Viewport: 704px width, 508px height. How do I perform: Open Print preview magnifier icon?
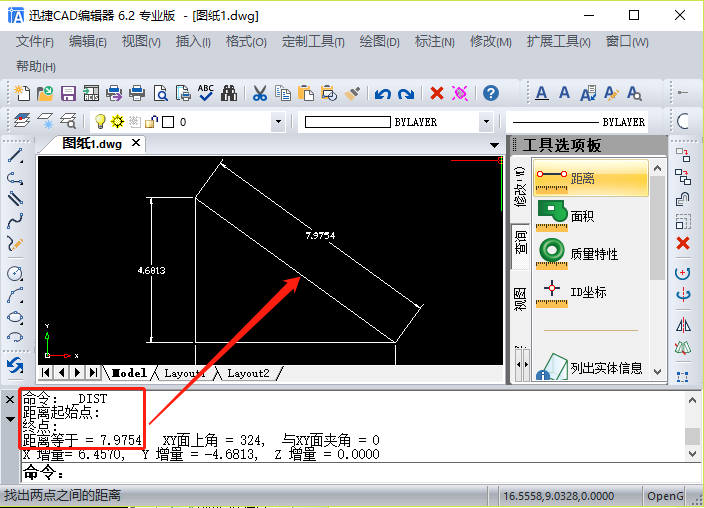(160, 93)
